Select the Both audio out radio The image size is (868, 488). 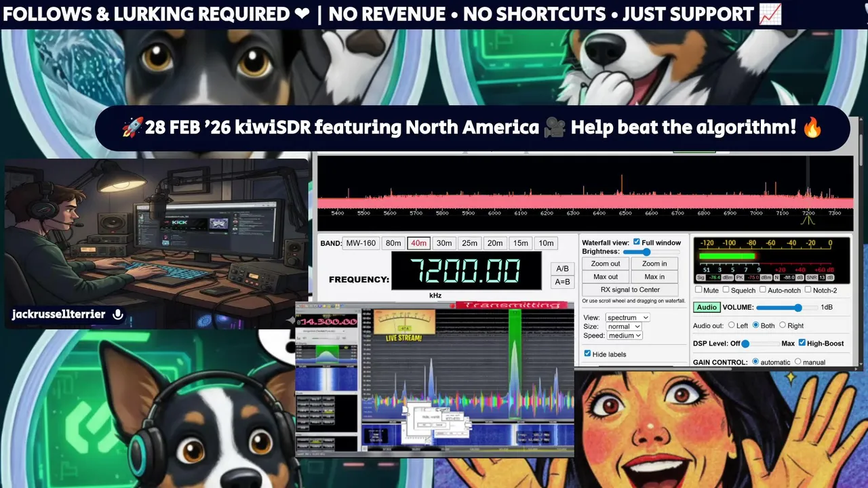coord(756,325)
